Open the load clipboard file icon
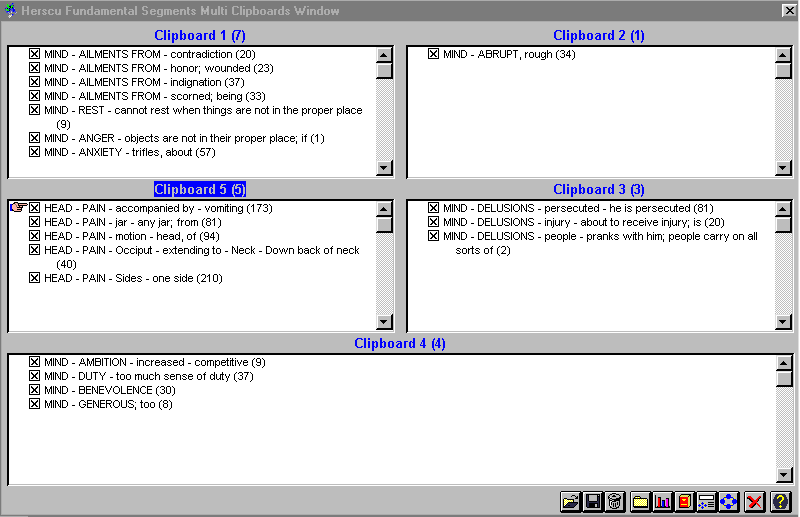 570,502
